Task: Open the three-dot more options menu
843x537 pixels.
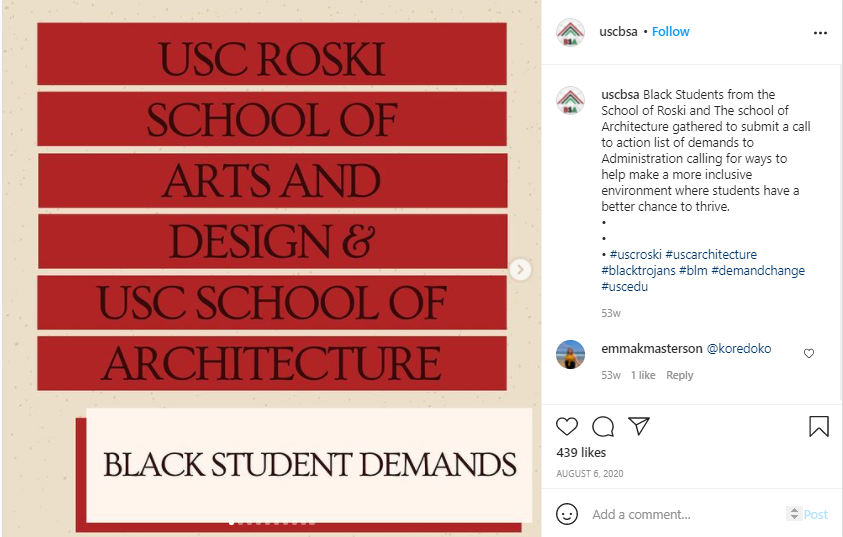Action: [x=820, y=32]
